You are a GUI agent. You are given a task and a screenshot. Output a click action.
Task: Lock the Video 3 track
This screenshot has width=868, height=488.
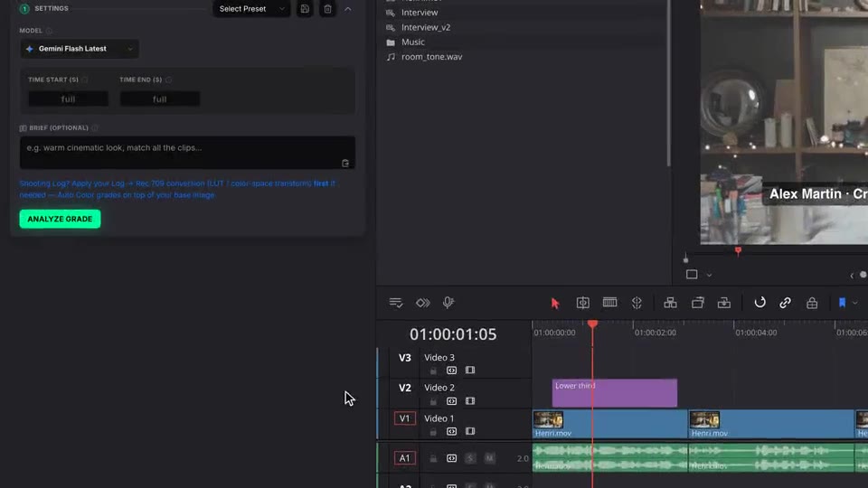coord(433,371)
